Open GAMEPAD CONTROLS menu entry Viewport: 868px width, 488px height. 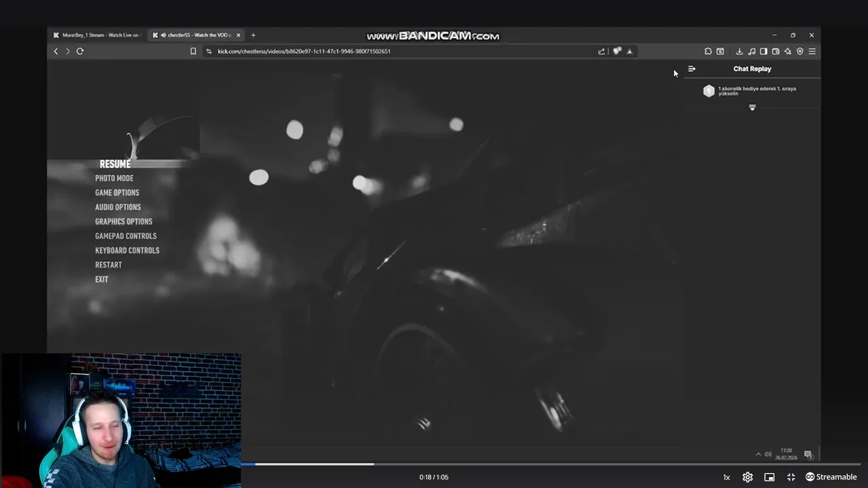click(125, 236)
